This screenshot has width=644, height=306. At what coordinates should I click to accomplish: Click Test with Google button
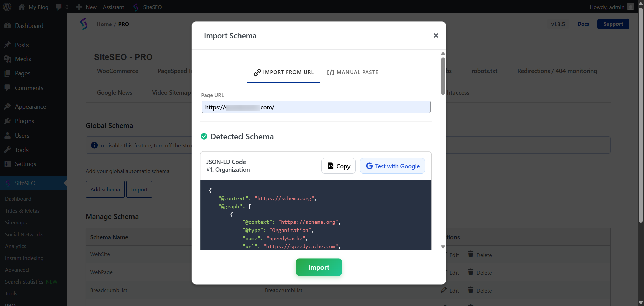[392, 166]
